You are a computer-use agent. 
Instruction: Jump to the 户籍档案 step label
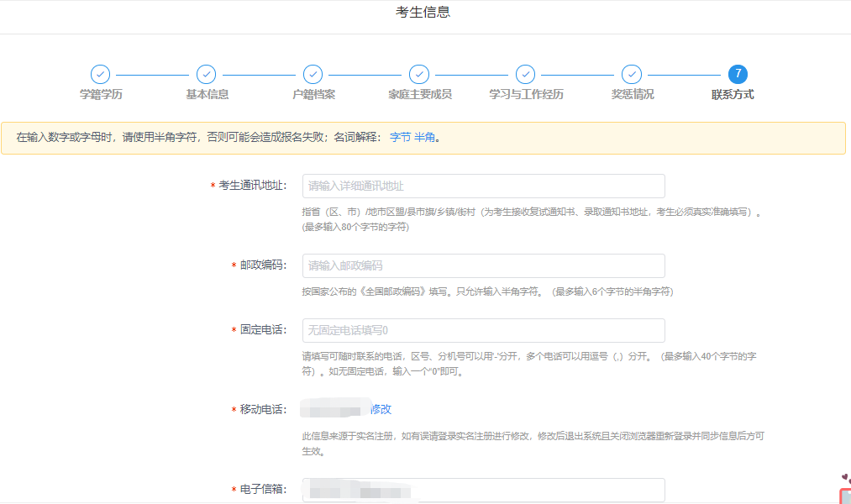(313, 94)
